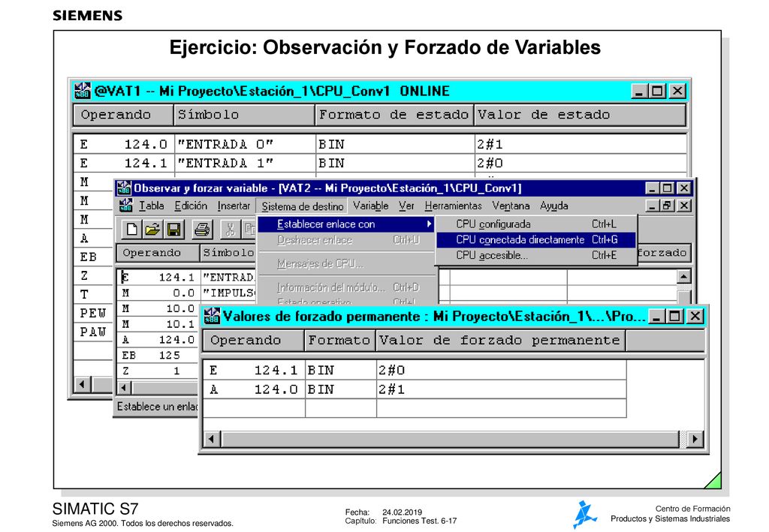Click empty operand input row in forzado window

coord(254,408)
